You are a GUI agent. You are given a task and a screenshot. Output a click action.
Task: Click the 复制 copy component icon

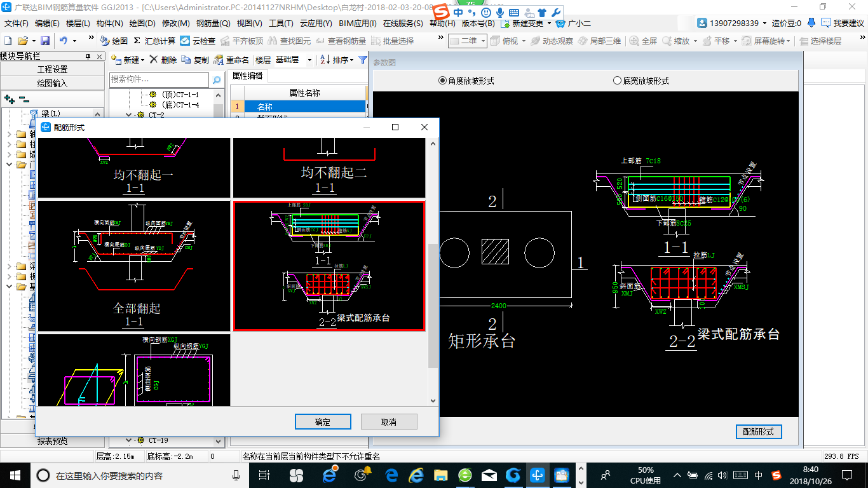(x=186, y=60)
